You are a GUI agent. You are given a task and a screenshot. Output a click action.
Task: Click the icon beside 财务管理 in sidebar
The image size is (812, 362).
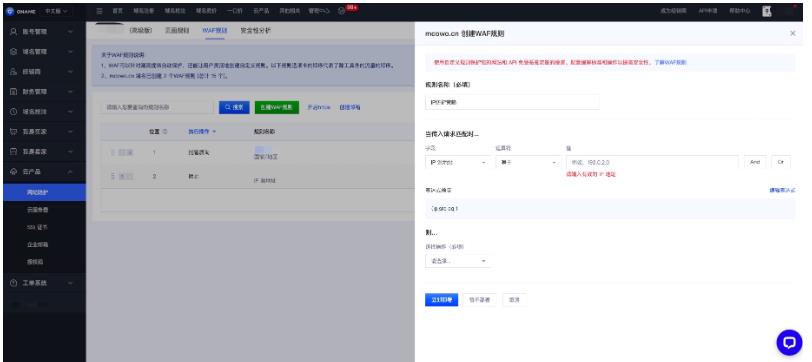click(x=14, y=92)
